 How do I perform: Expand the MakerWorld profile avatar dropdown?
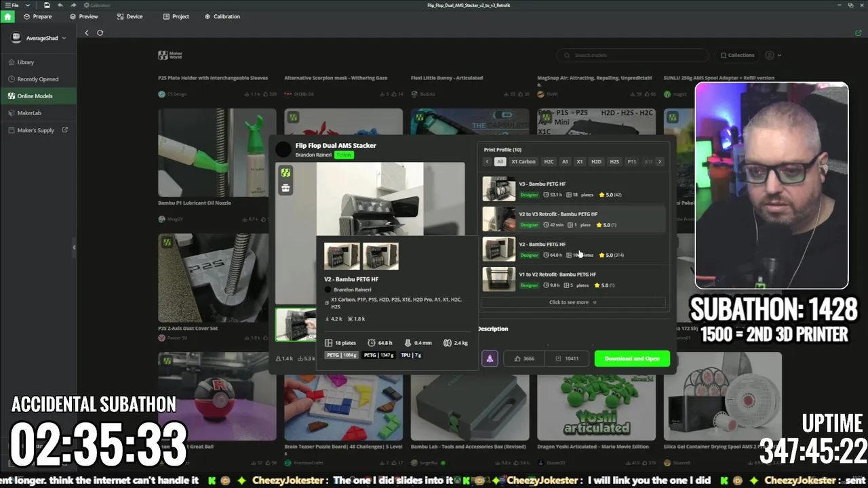773,55
